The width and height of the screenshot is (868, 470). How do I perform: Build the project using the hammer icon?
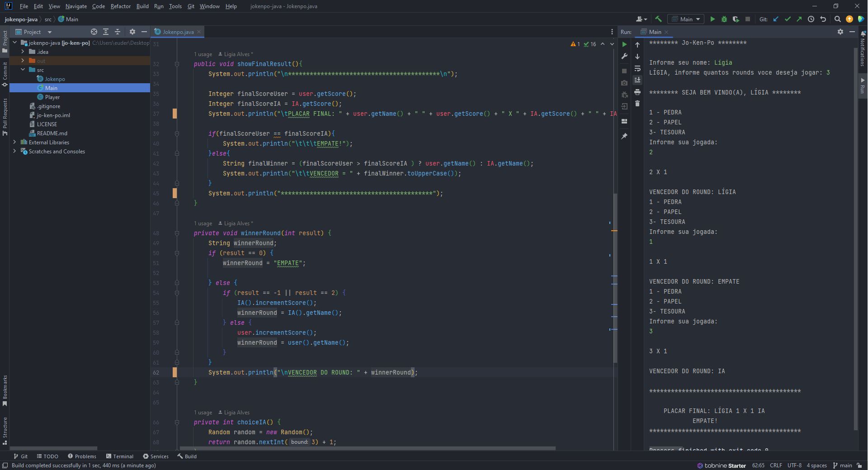(x=659, y=19)
